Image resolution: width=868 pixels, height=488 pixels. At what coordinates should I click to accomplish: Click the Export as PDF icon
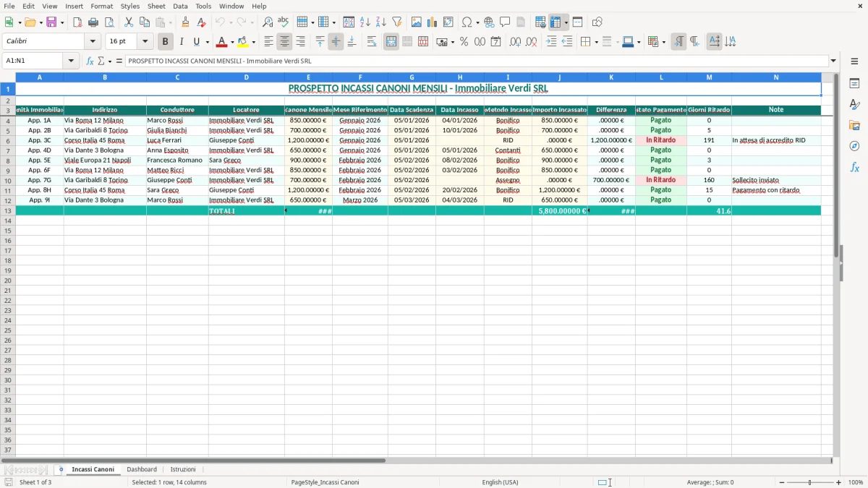tap(77, 22)
